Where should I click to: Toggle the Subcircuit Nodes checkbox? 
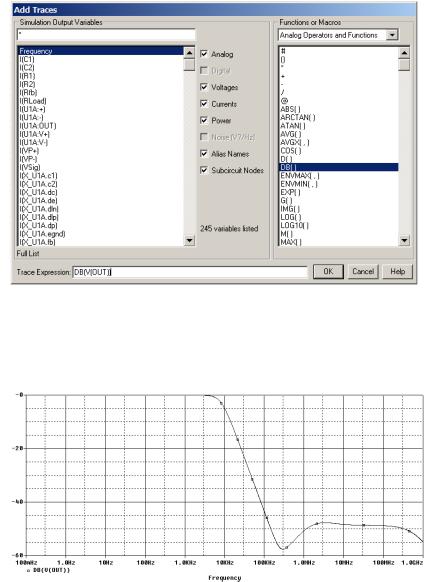click(x=204, y=170)
